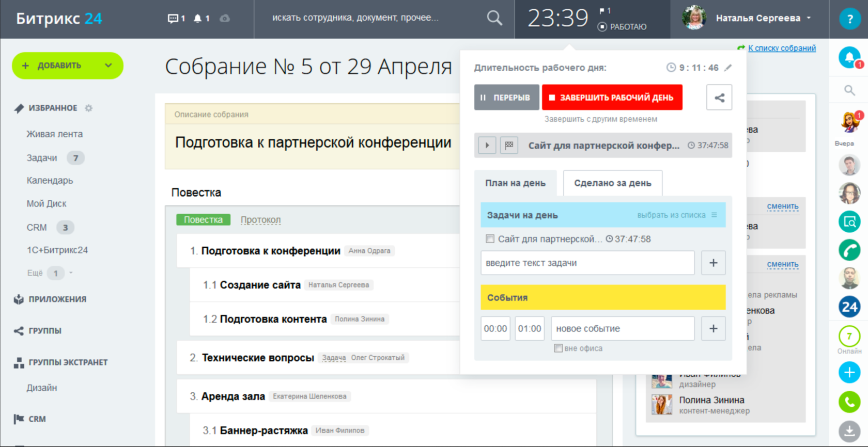Click the finish flag icon beside the task timer
This screenshot has height=447, width=868.
509,146
